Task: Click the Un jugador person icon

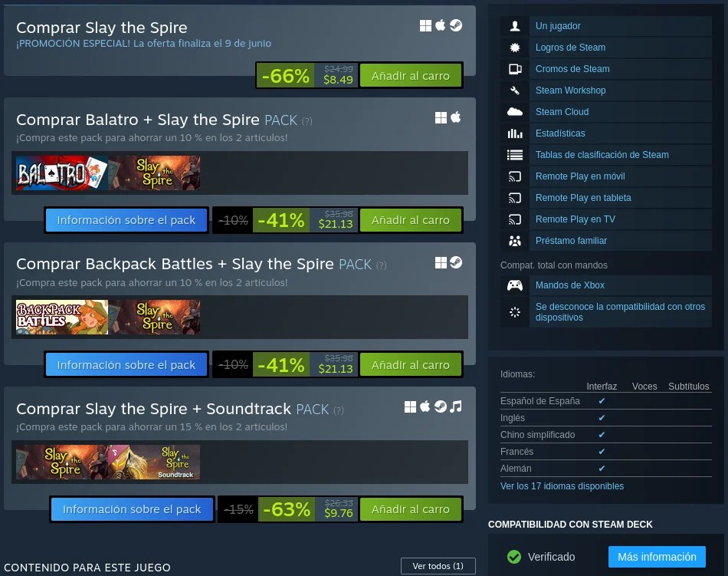Action: [514, 26]
